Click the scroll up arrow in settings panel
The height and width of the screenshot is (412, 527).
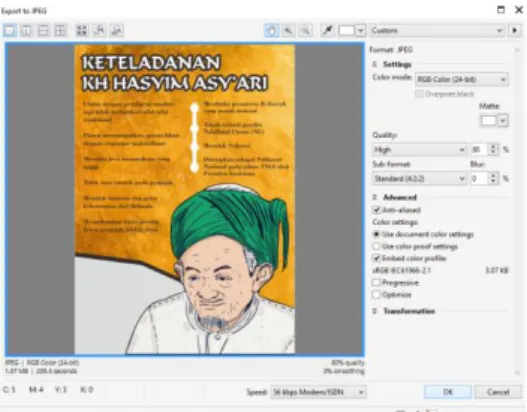[517, 50]
